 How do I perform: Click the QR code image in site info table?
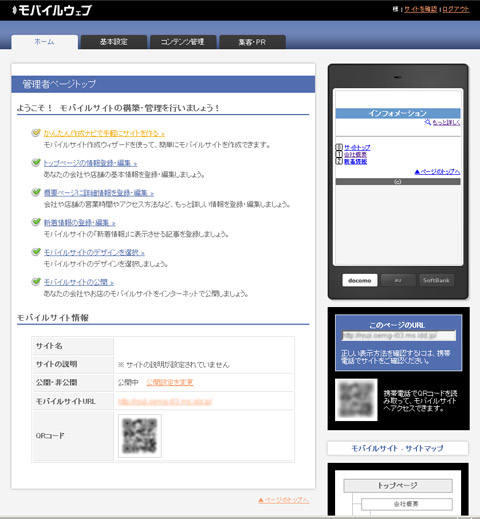(x=140, y=436)
